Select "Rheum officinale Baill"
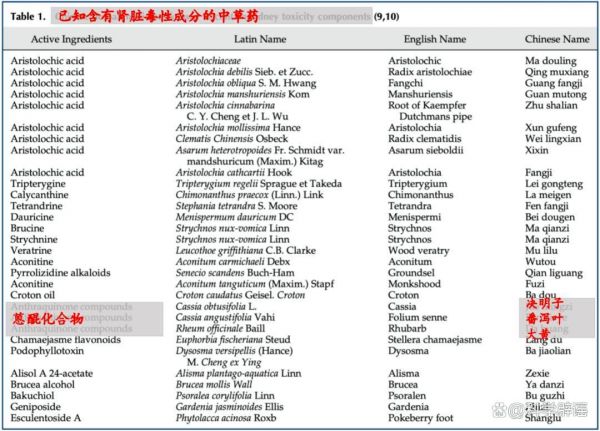The image size is (600, 431). tap(220, 328)
